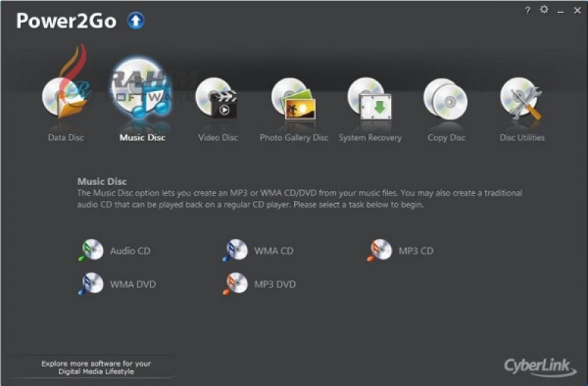Viewport: 588px width, 386px height.
Task: Click the CyberLink logo
Action: (539, 366)
